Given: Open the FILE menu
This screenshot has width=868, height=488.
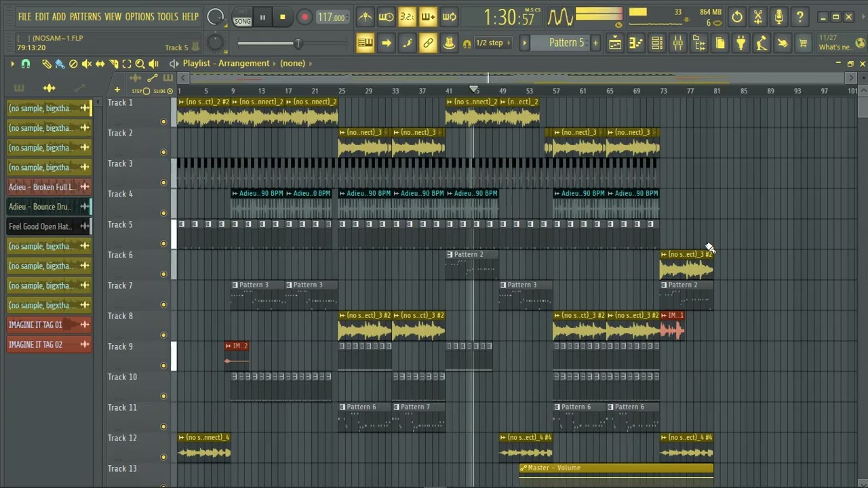Looking at the screenshot, I should click(x=24, y=16).
